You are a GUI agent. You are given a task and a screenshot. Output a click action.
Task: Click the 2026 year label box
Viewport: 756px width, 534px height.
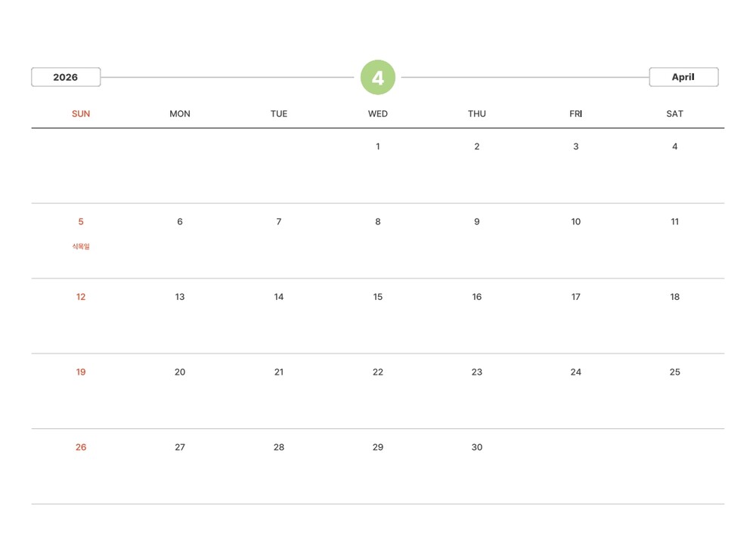(x=66, y=77)
